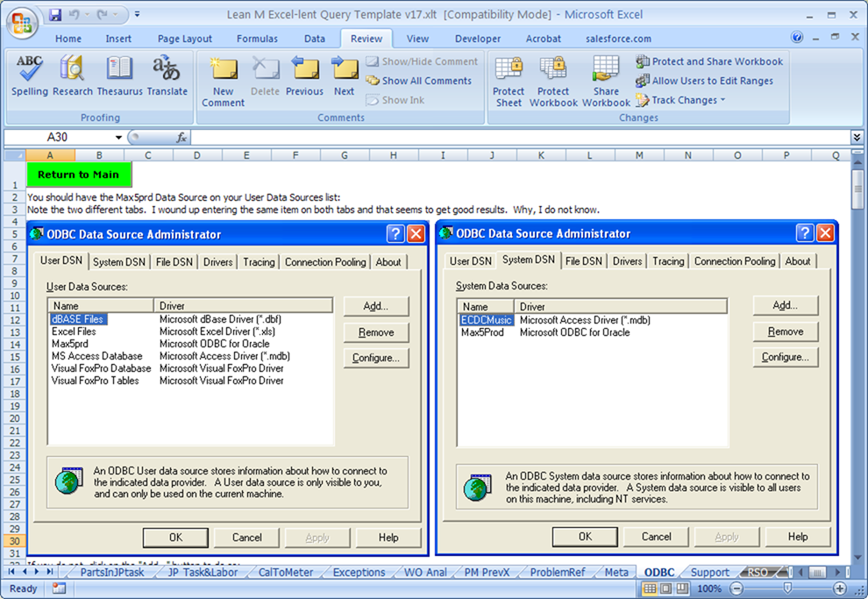Click the fx insert function icon
Screen dimensions: 868x599
point(181,138)
